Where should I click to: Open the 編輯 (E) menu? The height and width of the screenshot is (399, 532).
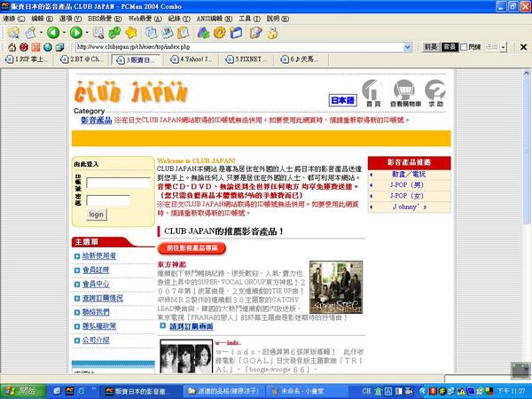point(42,19)
